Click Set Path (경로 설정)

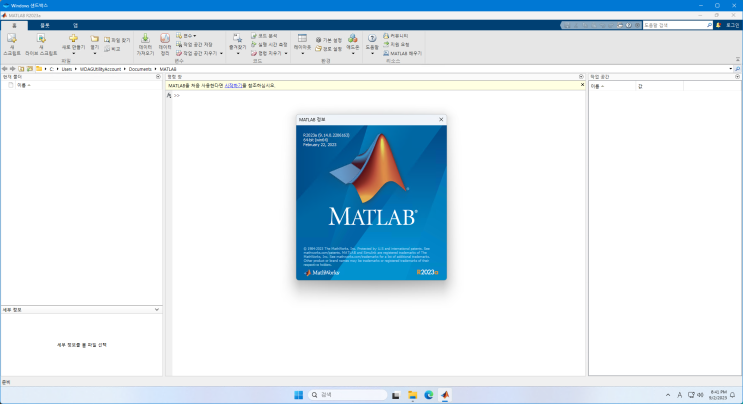coord(328,49)
